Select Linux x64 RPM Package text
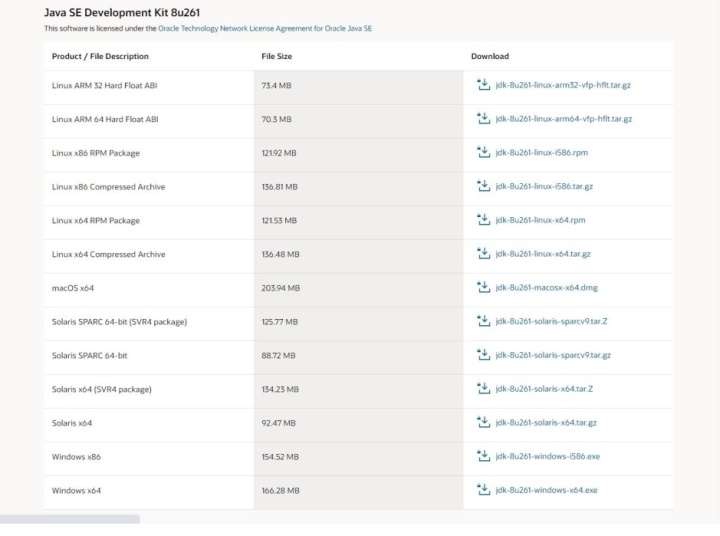 [x=96, y=220]
